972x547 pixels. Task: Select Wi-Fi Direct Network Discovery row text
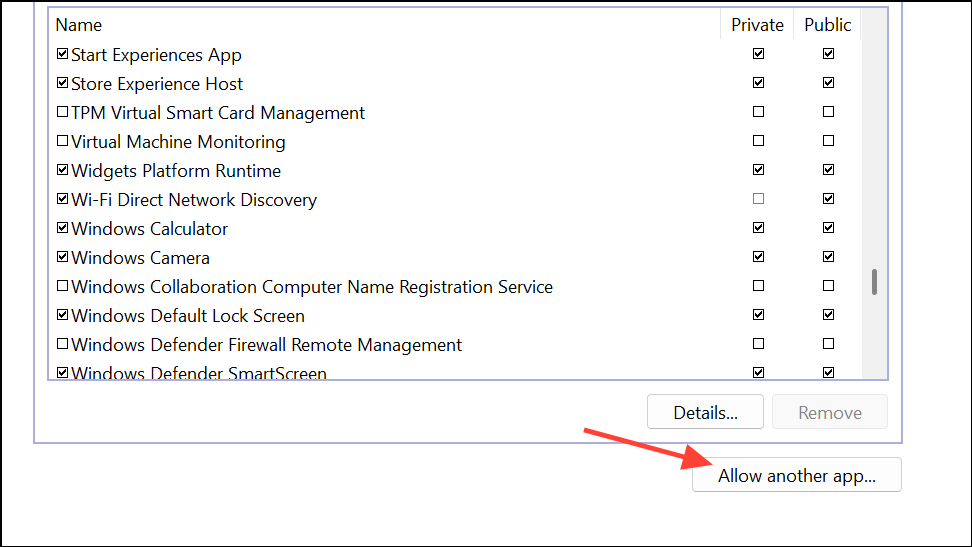point(194,200)
